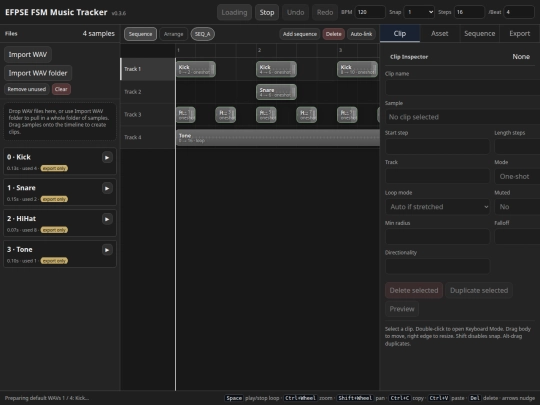Click the Length steps field
Screen dimensions: 540x405
pos(517,147)
